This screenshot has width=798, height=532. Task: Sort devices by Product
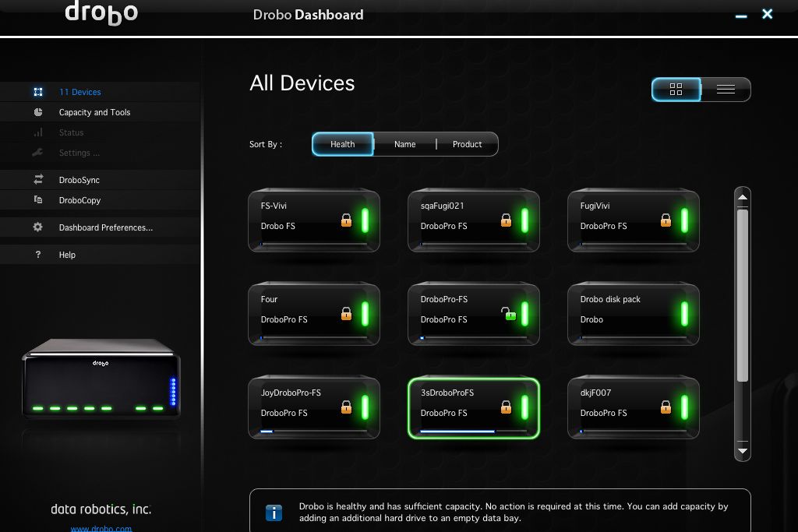click(x=468, y=144)
